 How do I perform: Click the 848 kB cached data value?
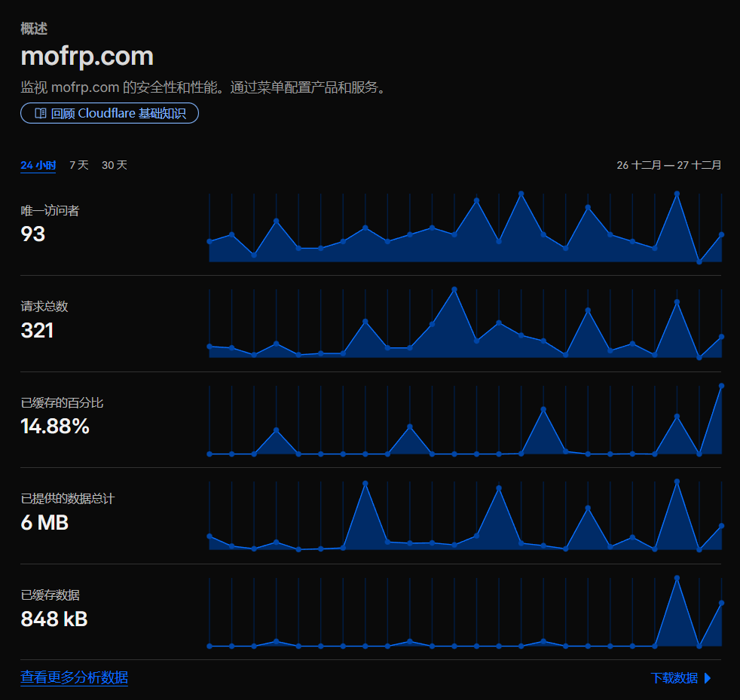pos(54,620)
